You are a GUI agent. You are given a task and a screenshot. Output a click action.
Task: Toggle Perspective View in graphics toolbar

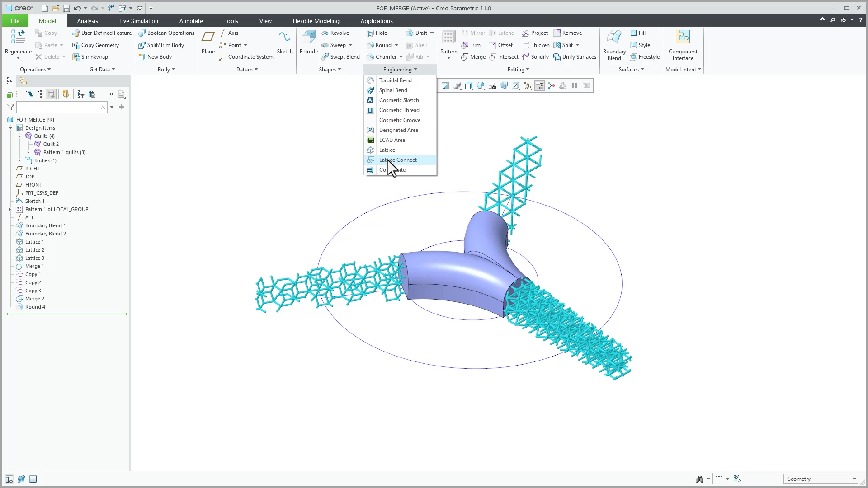click(x=504, y=85)
